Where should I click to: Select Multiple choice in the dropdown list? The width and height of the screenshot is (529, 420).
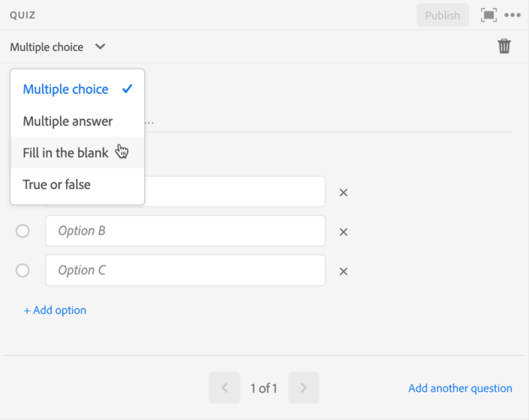click(x=65, y=89)
